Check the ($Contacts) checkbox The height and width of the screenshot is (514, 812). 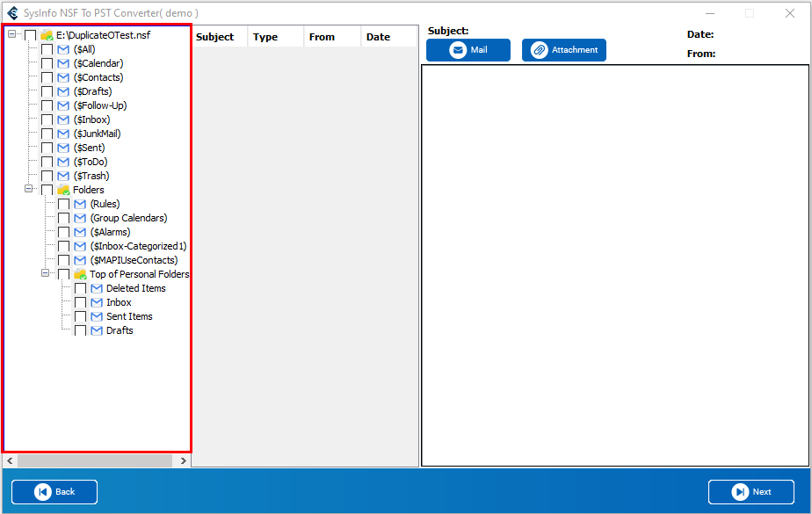point(47,77)
